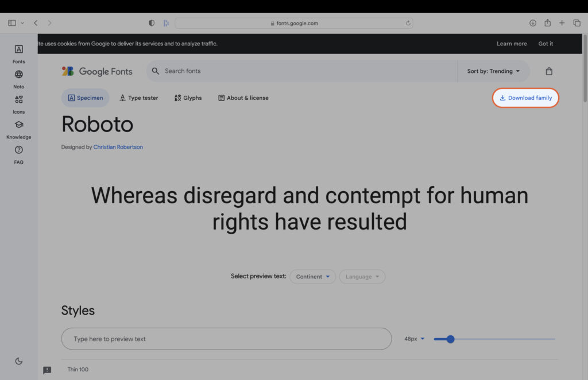The image size is (588, 380).
Task: Switch to the Type tester tab
Action: [138, 98]
